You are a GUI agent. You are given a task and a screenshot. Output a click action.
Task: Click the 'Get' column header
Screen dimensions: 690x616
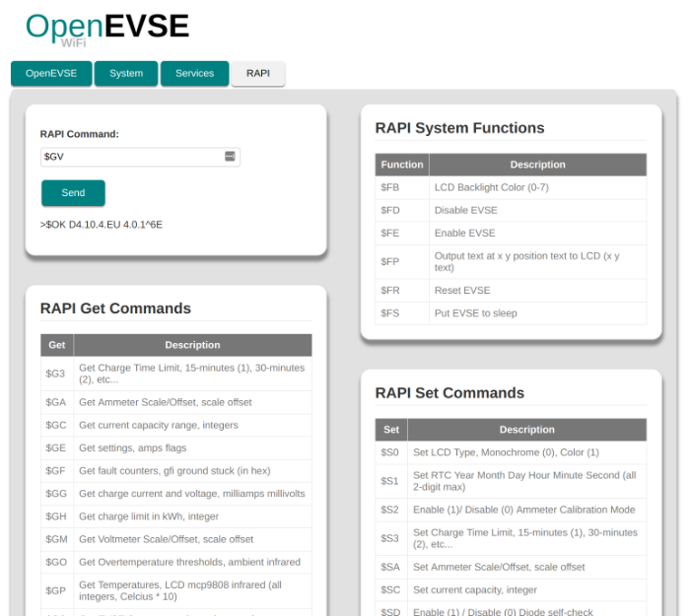coord(57,345)
